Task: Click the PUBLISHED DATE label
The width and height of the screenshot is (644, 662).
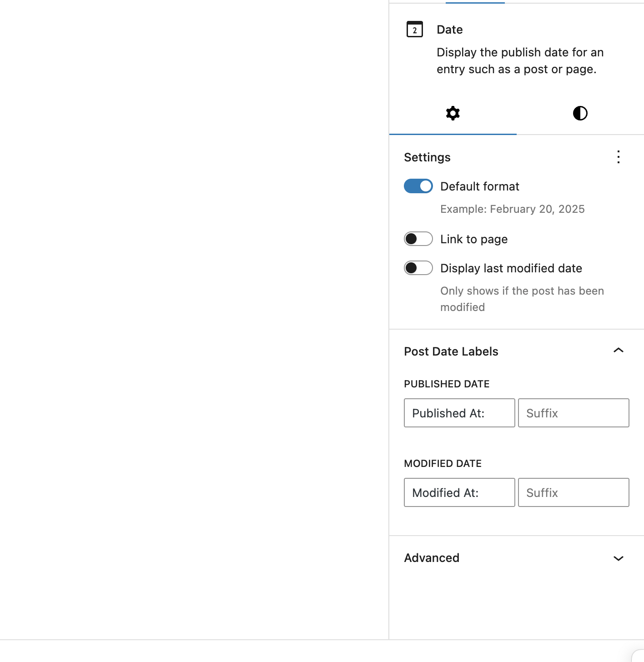Action: pyautogui.click(x=447, y=384)
